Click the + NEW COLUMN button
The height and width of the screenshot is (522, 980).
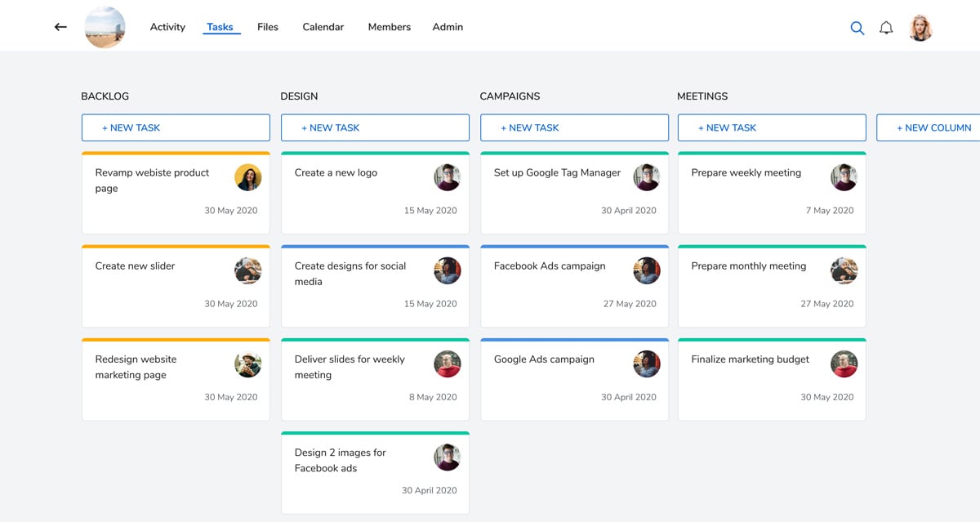click(x=931, y=127)
